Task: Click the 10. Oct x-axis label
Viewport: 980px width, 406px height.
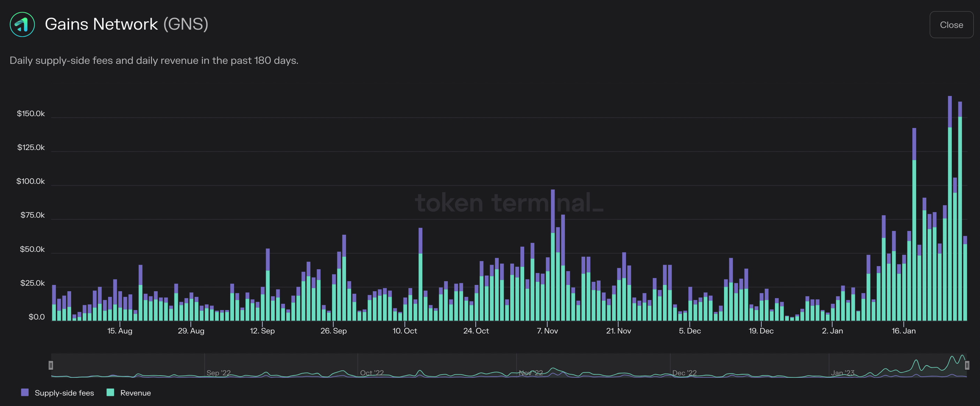Action: (405, 331)
